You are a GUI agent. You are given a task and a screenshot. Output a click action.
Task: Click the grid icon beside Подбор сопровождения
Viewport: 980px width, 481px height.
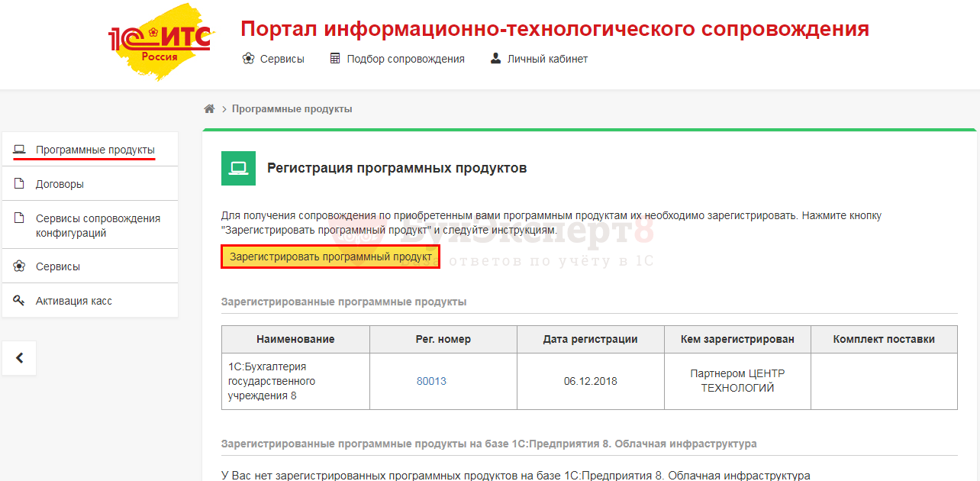(335, 59)
